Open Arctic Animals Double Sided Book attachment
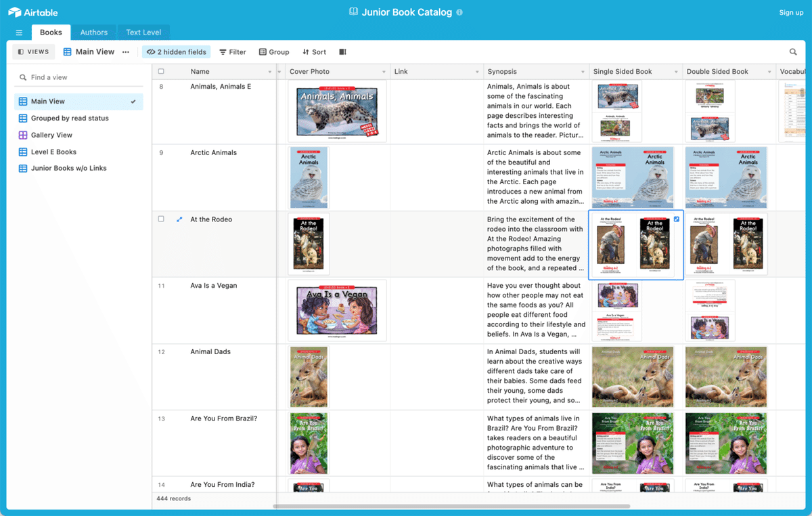Screen dimensions: 812x516 pos(726,177)
